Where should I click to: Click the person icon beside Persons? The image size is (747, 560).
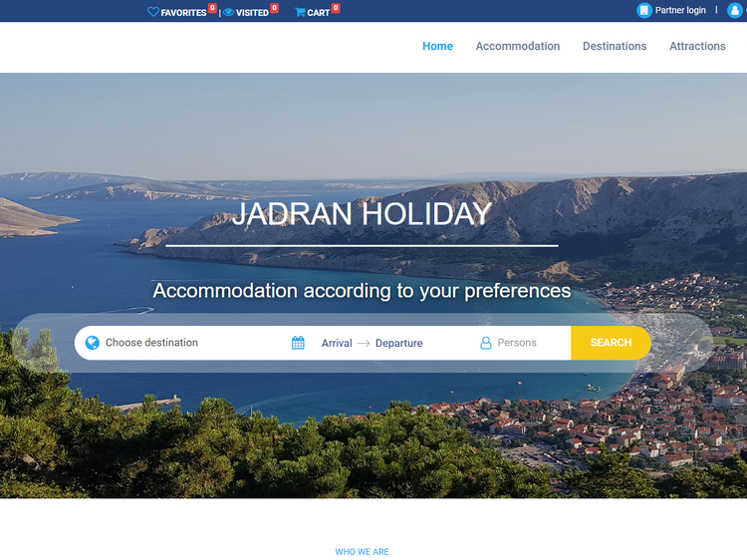point(485,343)
